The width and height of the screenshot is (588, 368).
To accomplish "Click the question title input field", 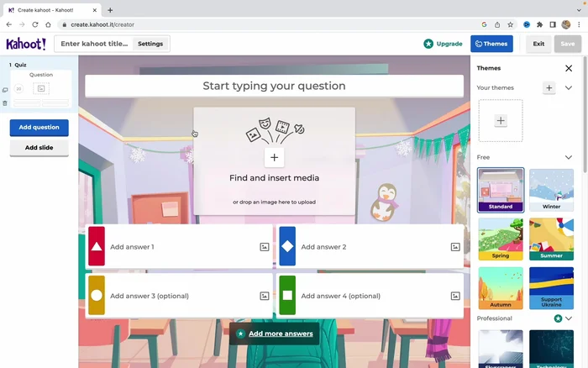I will click(274, 86).
